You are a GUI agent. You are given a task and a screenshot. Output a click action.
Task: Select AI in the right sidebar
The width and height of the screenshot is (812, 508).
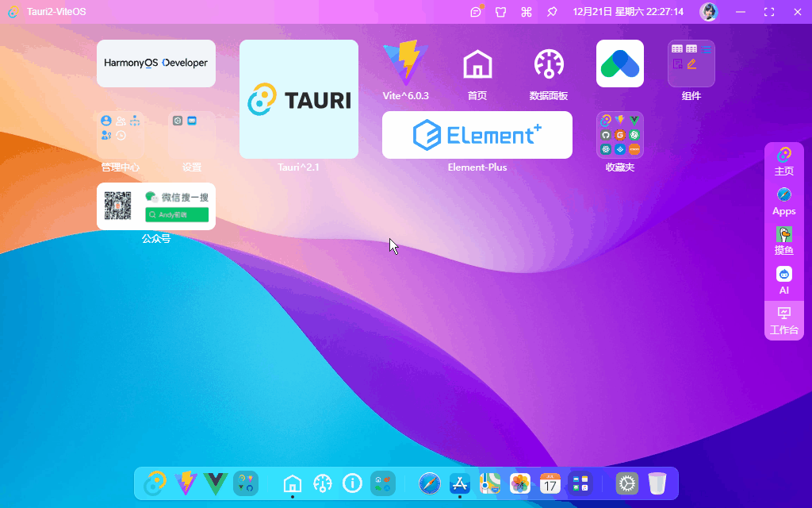click(783, 280)
